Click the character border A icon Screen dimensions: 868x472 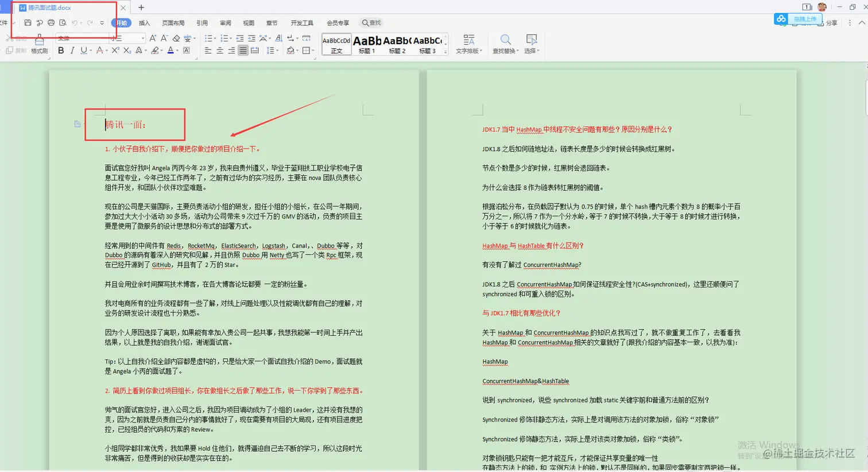pos(186,51)
